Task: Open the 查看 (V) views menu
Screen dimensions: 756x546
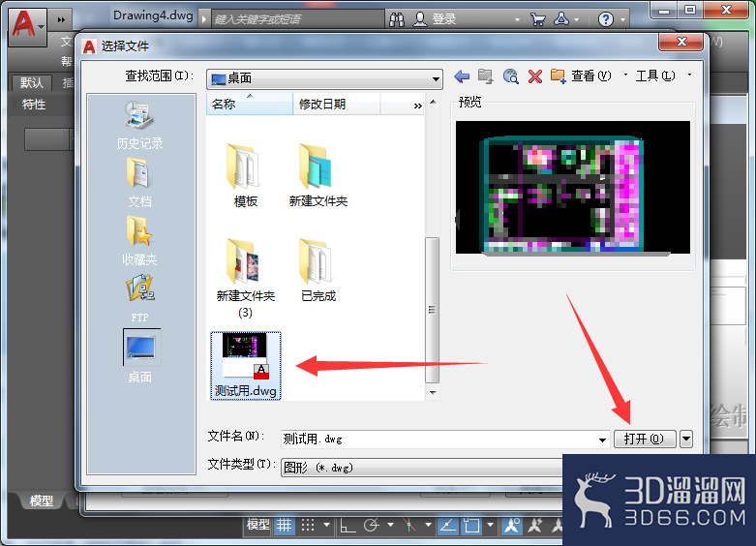Action: 591,76
